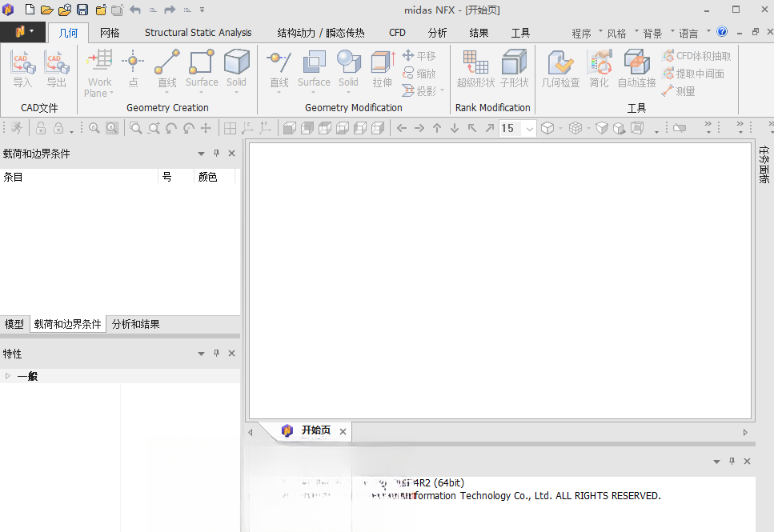Open the 风格 dropdown menu
This screenshot has width=774, height=532.
click(x=622, y=33)
